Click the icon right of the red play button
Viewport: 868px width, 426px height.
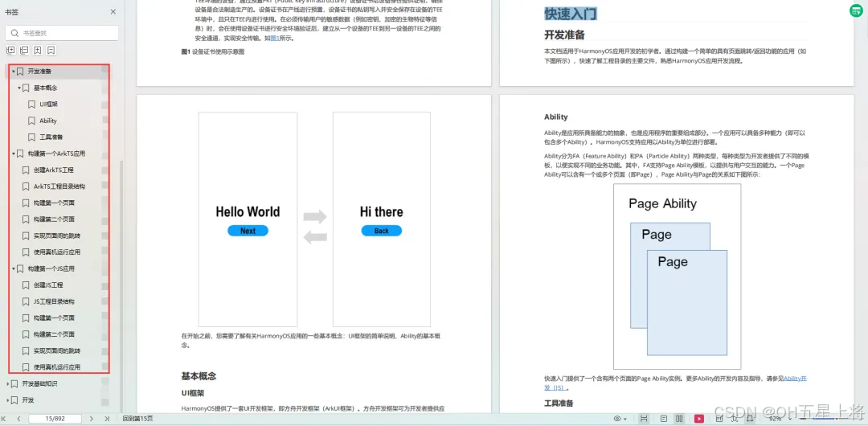point(719,418)
